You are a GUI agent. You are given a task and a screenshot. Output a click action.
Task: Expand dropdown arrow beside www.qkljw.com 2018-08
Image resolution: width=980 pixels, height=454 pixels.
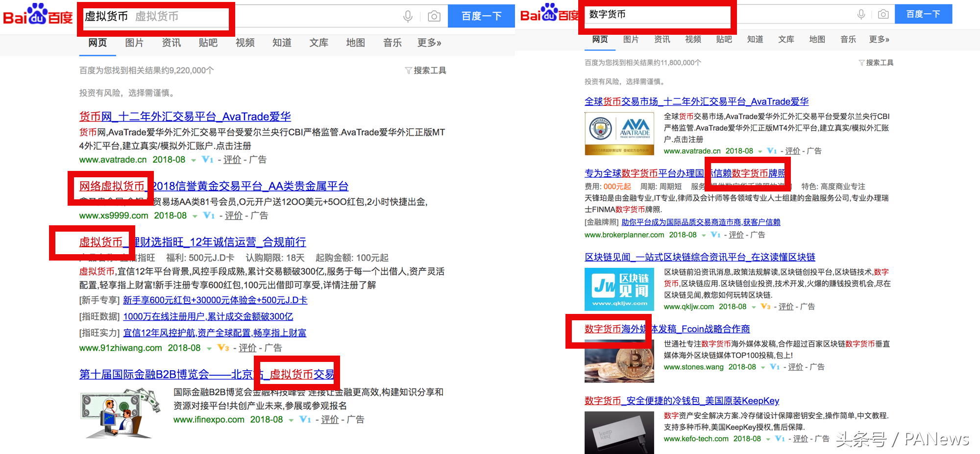coord(754,307)
